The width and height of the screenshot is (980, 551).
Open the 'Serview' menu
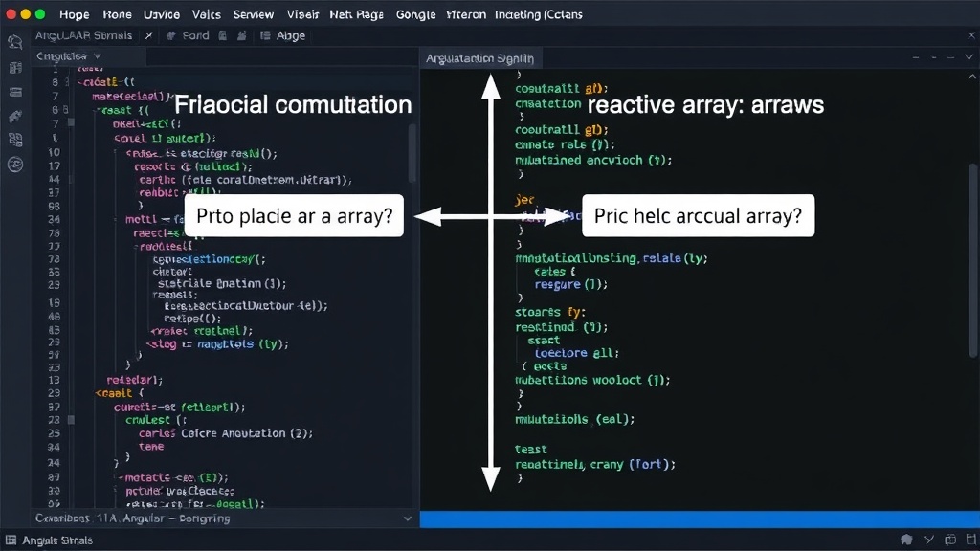[253, 14]
